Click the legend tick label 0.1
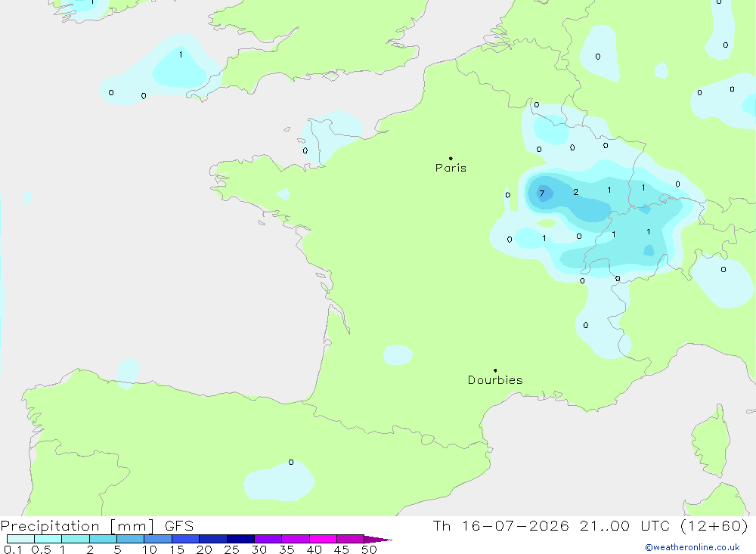The width and height of the screenshot is (756, 554). (13, 549)
